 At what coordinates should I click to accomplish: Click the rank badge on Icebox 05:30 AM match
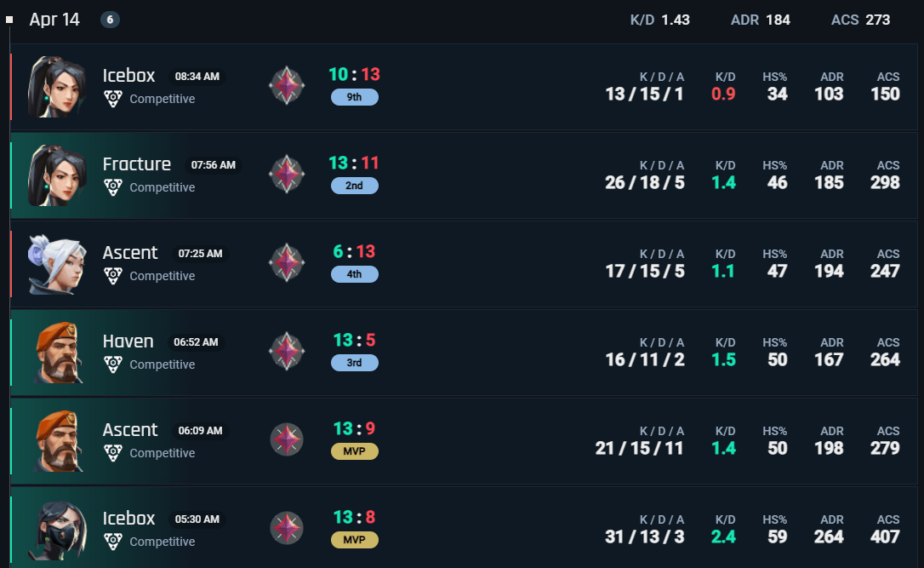[287, 528]
